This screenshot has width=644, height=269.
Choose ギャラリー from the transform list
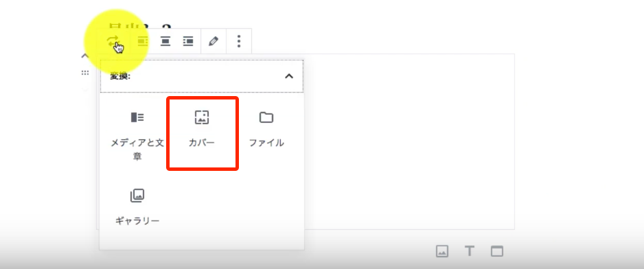point(137,207)
